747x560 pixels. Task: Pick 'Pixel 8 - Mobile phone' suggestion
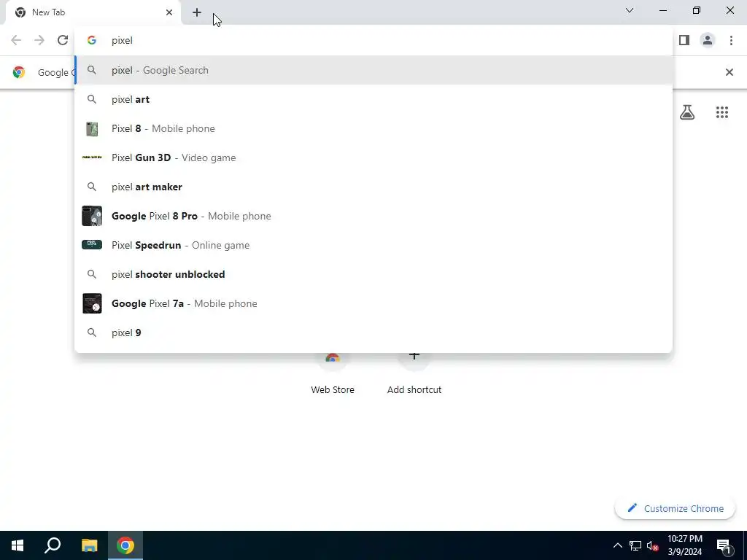click(373, 128)
